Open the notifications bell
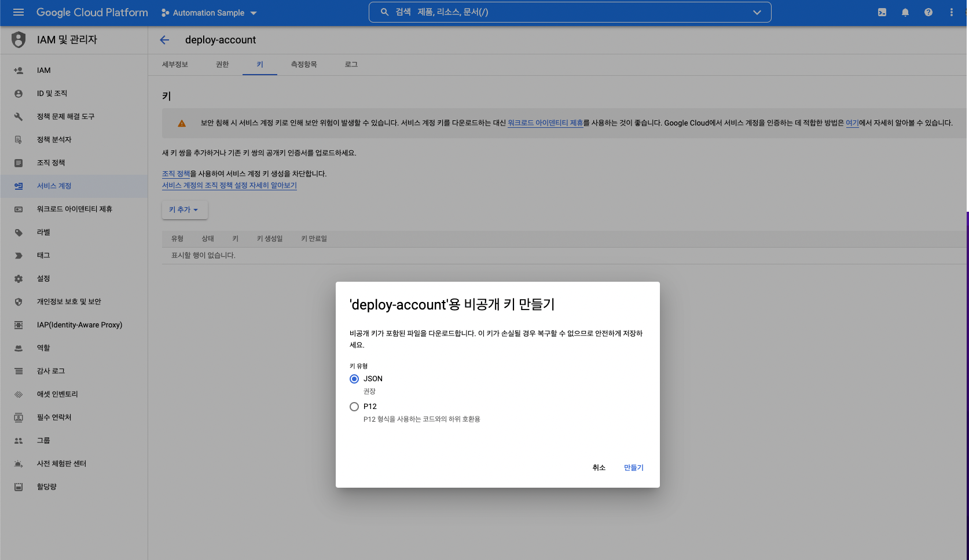 click(905, 12)
